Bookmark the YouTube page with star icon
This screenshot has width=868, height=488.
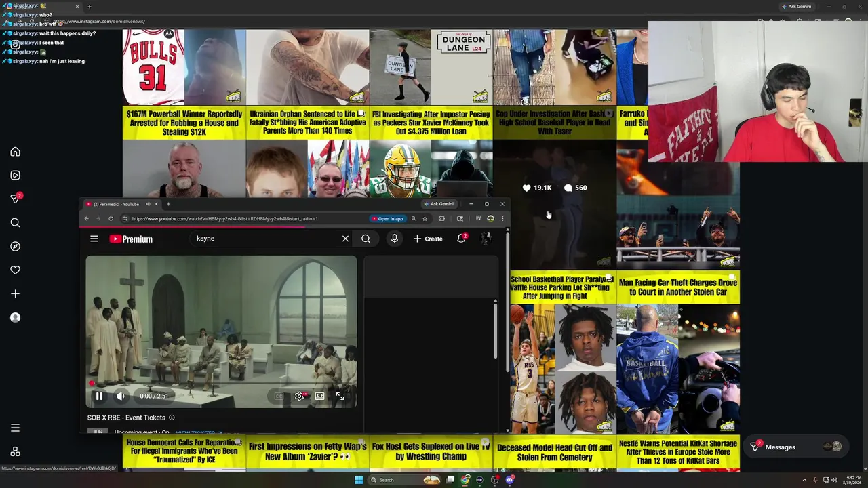click(425, 218)
